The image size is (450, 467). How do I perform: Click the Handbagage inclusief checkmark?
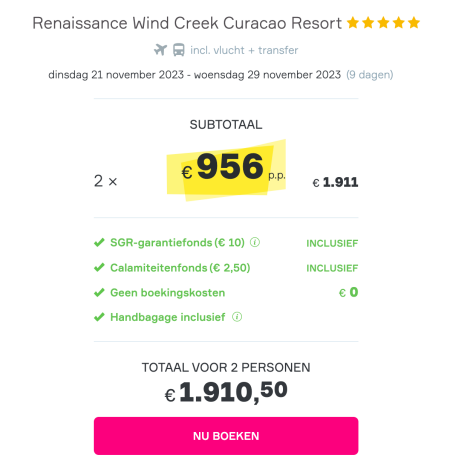(99, 317)
